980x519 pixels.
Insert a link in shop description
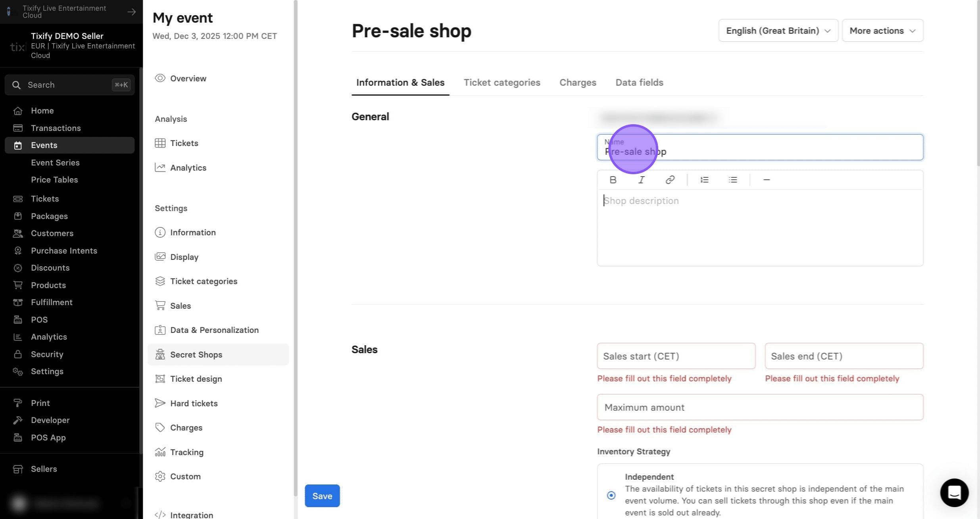670,180
